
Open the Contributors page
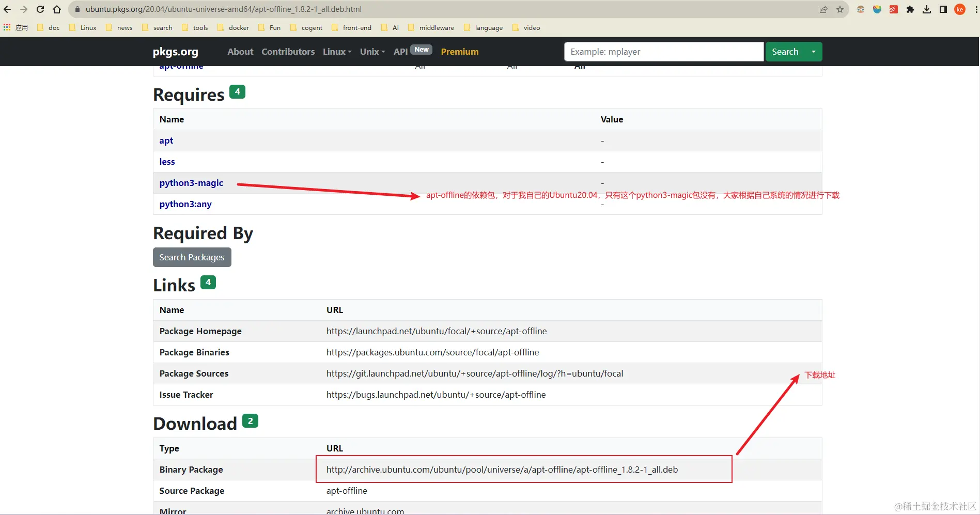[x=288, y=52]
